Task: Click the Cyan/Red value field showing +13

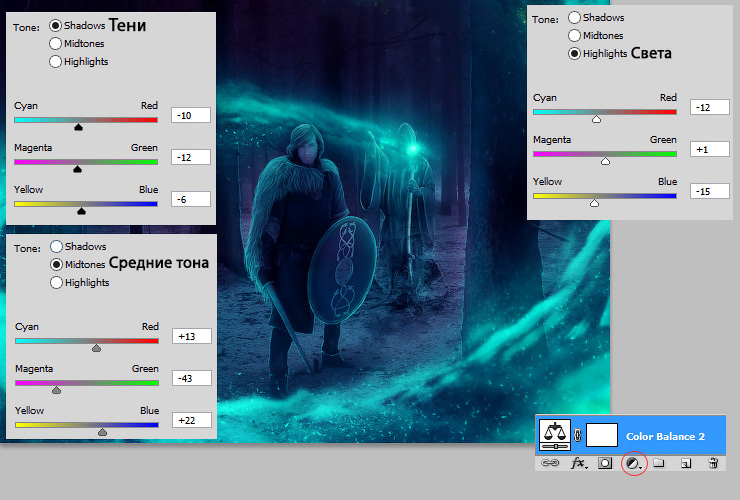Action: click(192, 336)
